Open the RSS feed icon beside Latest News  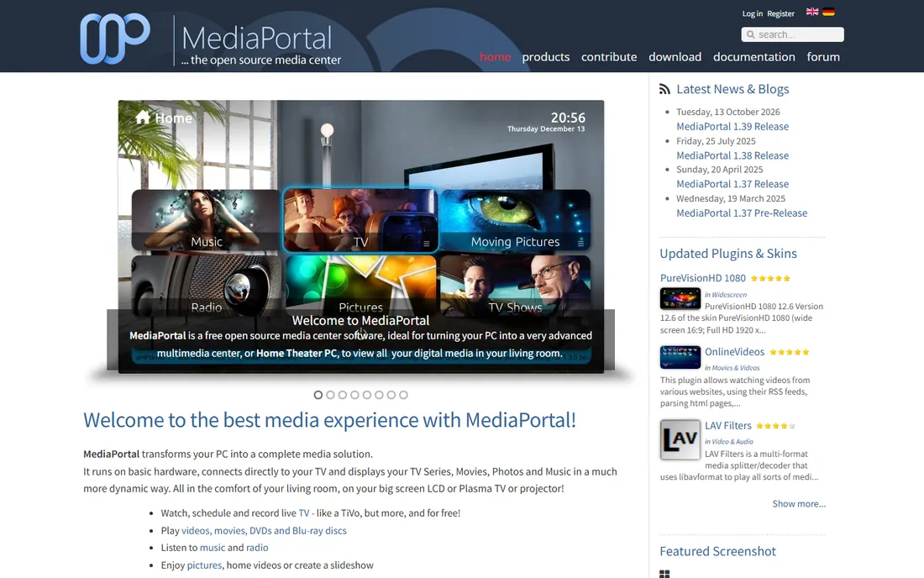click(x=664, y=89)
